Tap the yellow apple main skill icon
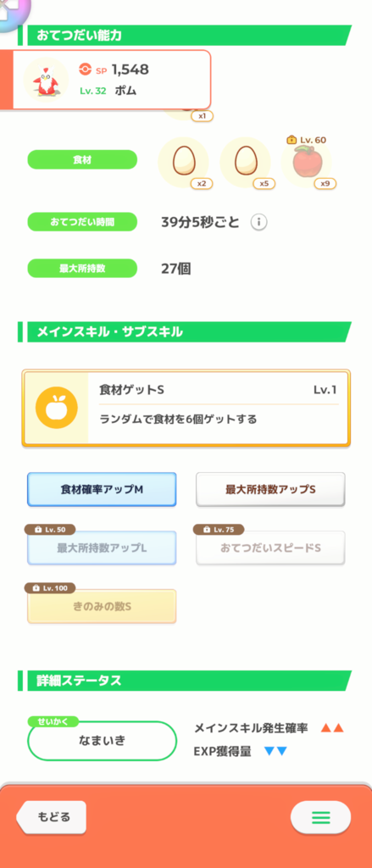The height and width of the screenshot is (868, 372). coord(57,408)
